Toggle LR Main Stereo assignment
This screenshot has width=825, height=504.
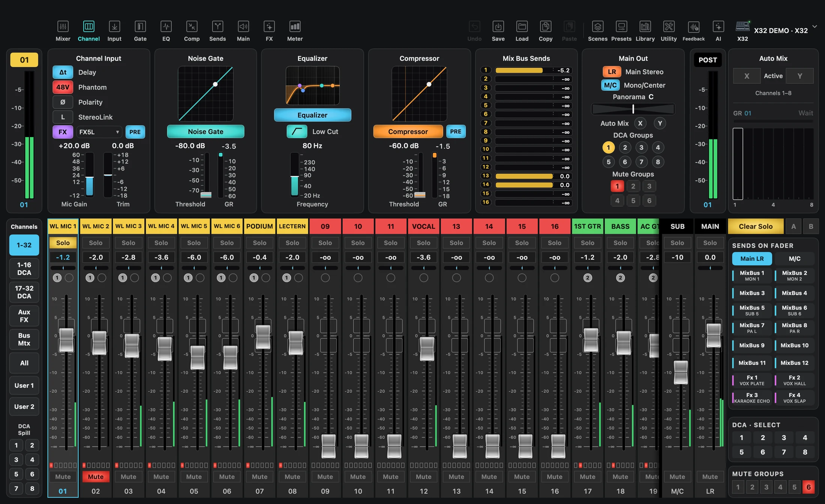612,72
